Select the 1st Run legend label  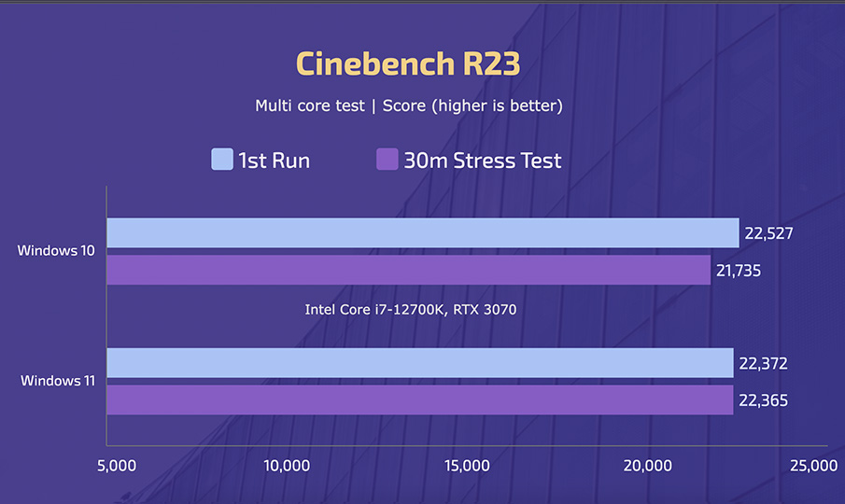pos(275,161)
